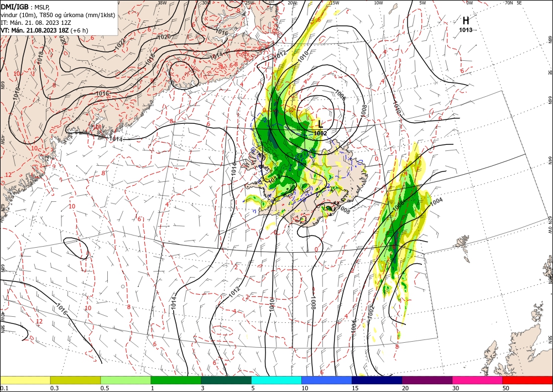The height and width of the screenshot is (392, 553).
Task: Click the '5W' longitude label
Action: click(422, 3)
